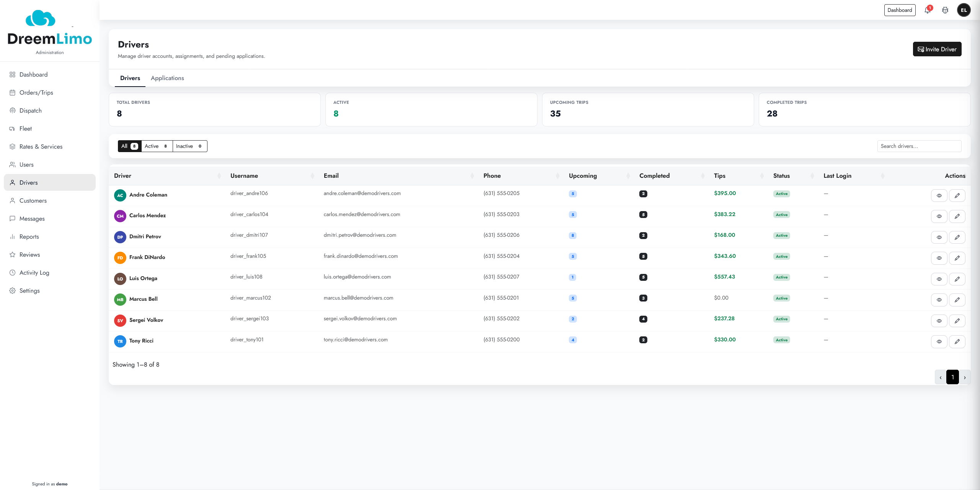Show All drivers filter
Image resolution: width=980 pixels, height=490 pixels.
click(x=130, y=146)
